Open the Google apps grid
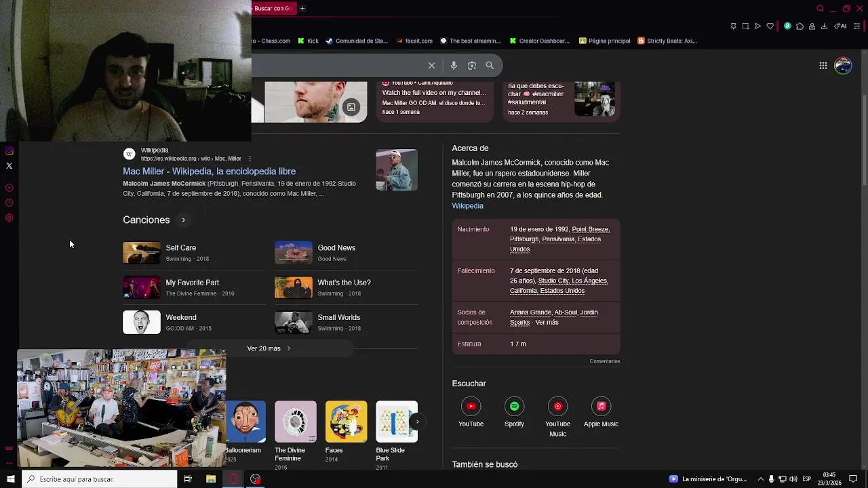 tap(823, 66)
